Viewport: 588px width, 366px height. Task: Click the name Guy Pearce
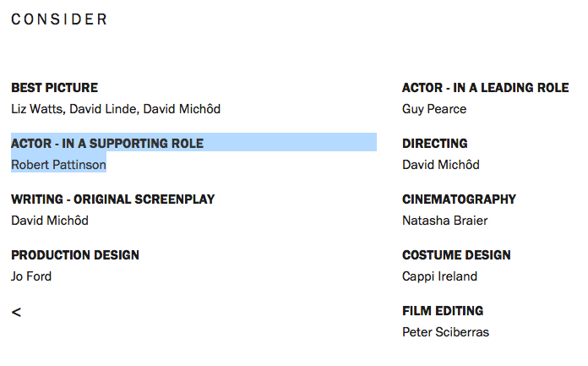pos(434,109)
